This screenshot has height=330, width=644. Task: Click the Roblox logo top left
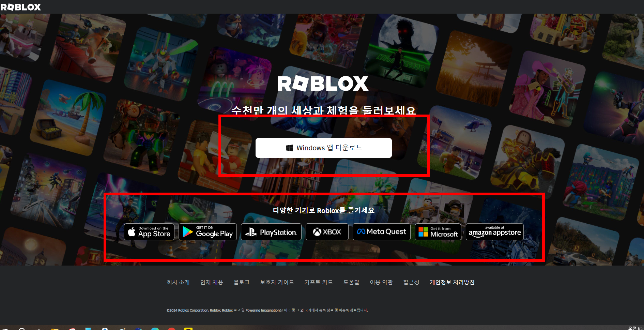pyautogui.click(x=20, y=6)
